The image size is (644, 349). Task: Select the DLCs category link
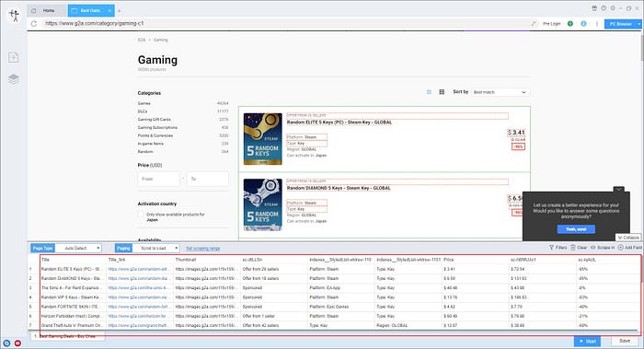pyautogui.click(x=143, y=111)
